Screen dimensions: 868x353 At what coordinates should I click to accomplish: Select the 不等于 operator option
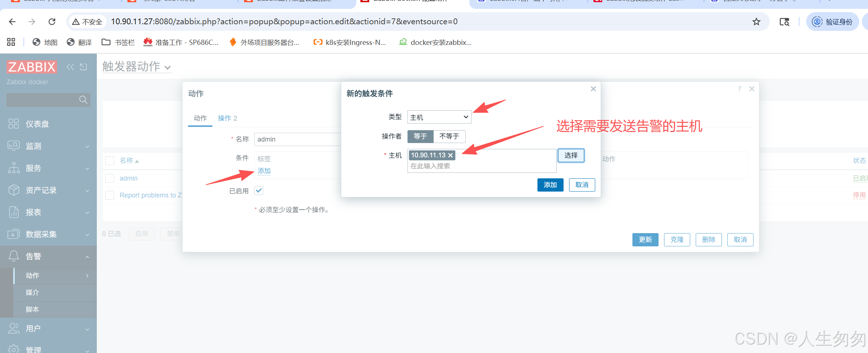(449, 136)
